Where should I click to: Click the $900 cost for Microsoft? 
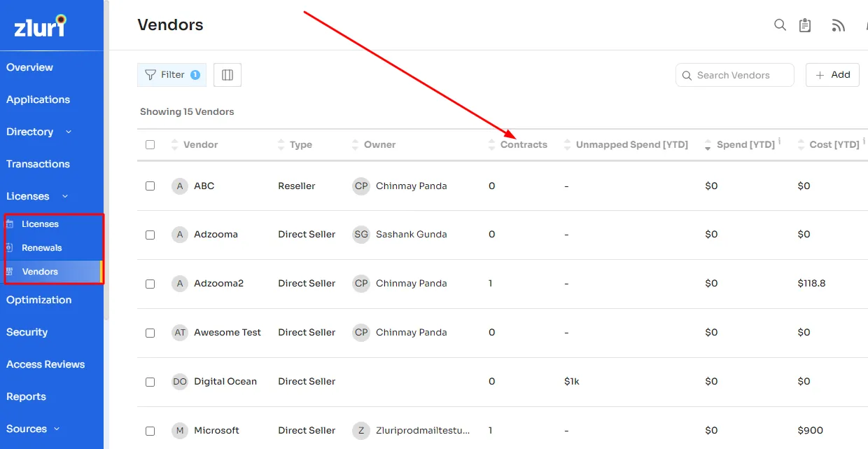[810, 431]
